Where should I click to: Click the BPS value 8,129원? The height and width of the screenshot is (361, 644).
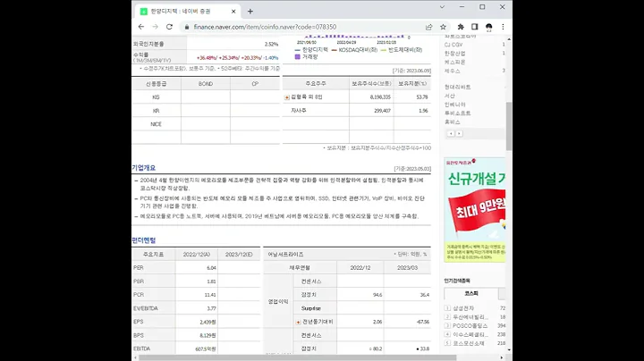tap(208, 336)
